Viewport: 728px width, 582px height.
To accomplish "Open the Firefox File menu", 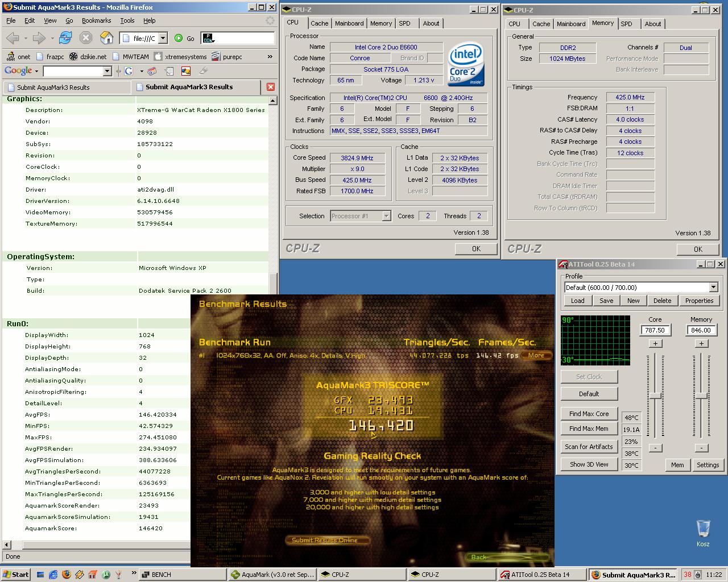I will click(x=11, y=20).
